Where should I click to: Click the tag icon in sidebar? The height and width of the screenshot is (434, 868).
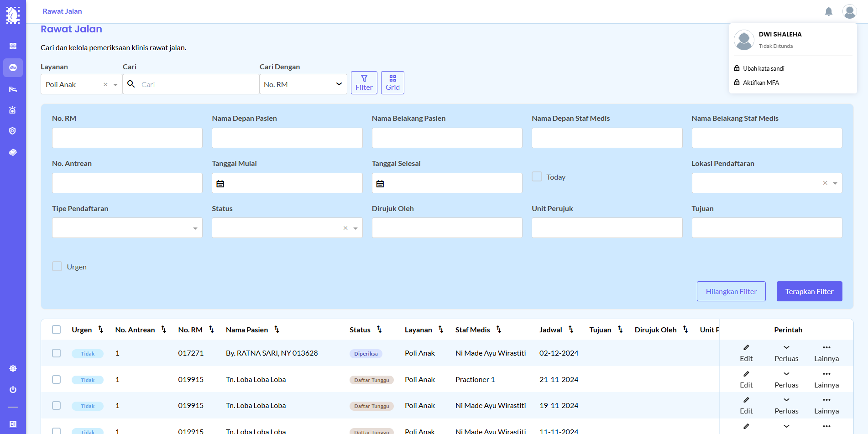click(13, 152)
